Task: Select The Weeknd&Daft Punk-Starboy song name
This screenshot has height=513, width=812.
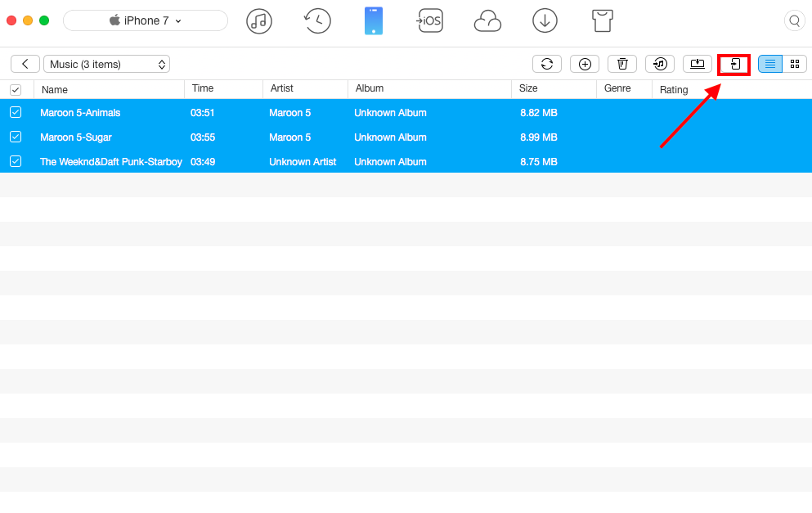Action: 111,162
